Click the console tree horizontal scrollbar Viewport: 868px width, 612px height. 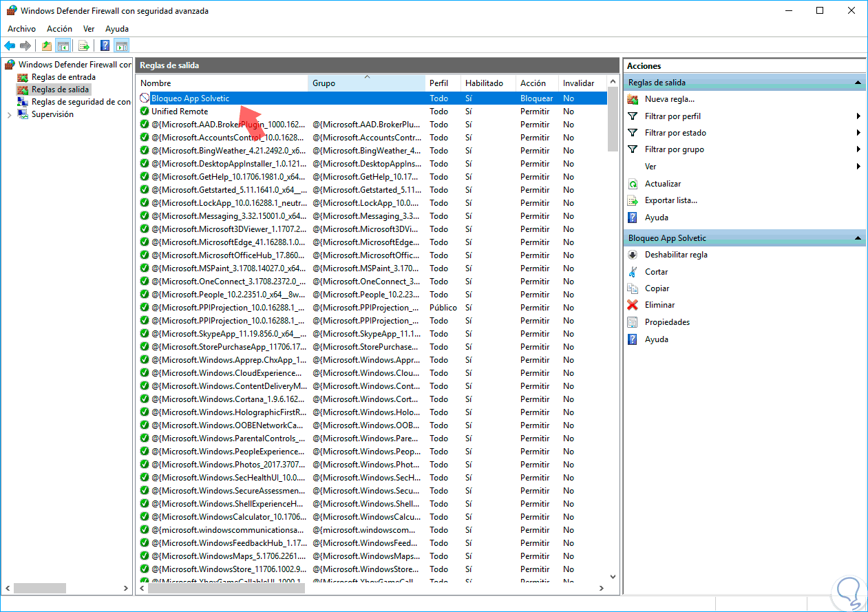pos(40,588)
